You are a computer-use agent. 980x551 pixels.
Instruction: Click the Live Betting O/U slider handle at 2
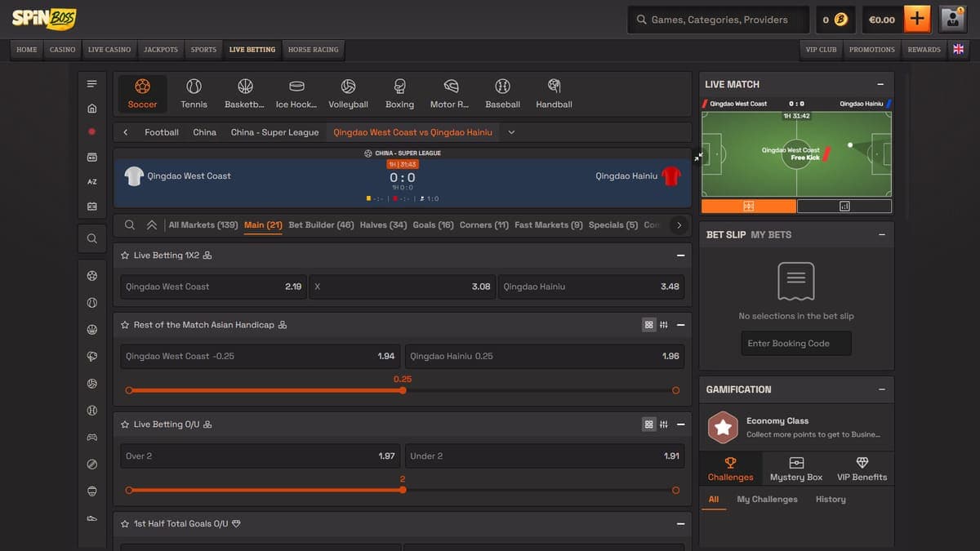[x=403, y=490]
